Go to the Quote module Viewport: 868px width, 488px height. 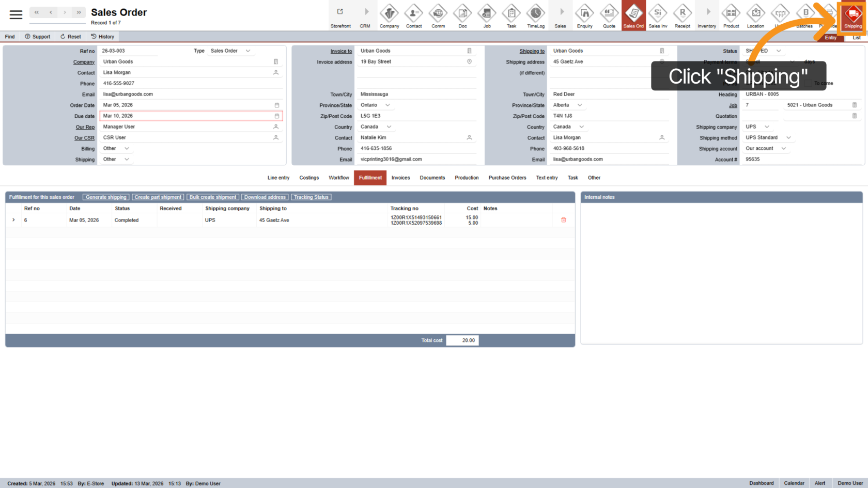(609, 16)
